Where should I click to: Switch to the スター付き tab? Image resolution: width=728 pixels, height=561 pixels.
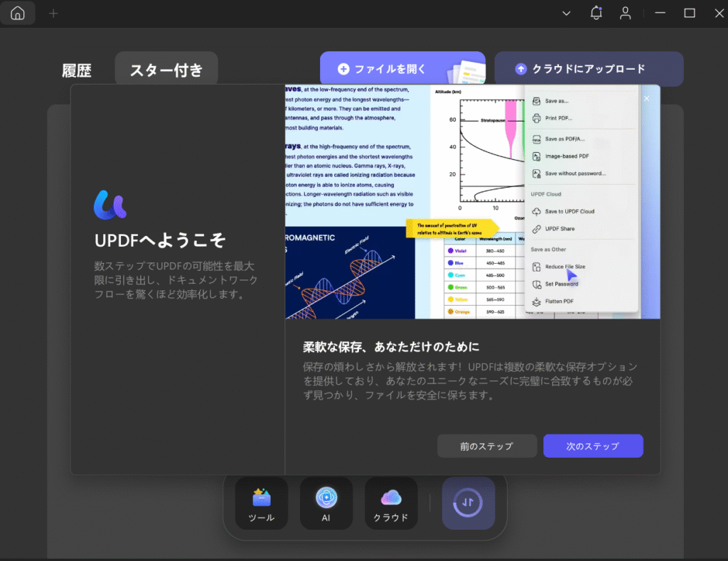(x=166, y=70)
